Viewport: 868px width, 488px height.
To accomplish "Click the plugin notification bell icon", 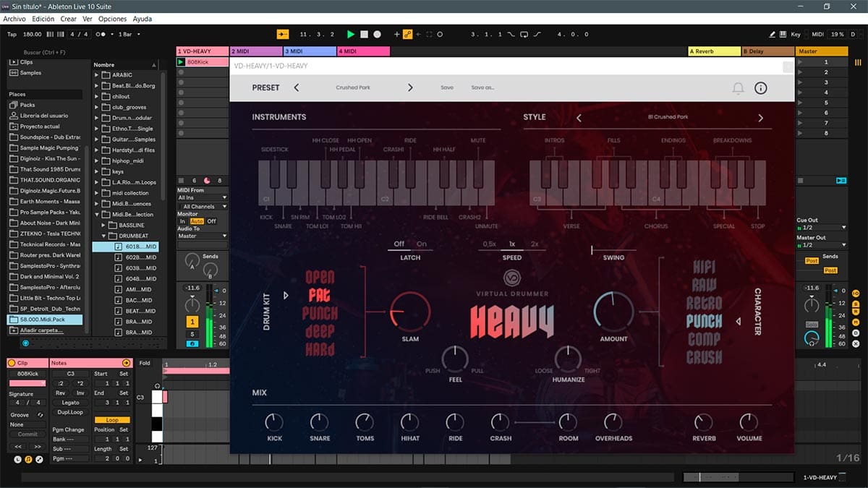I will tap(738, 88).
